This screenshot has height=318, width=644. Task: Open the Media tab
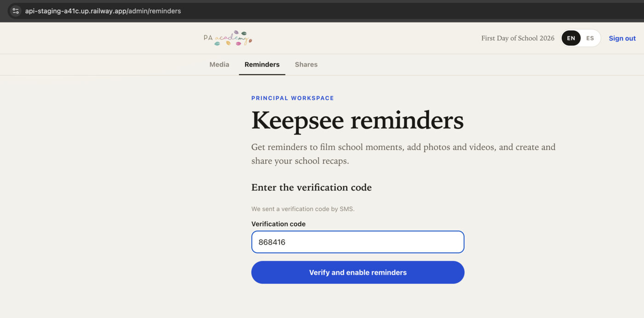coord(219,64)
